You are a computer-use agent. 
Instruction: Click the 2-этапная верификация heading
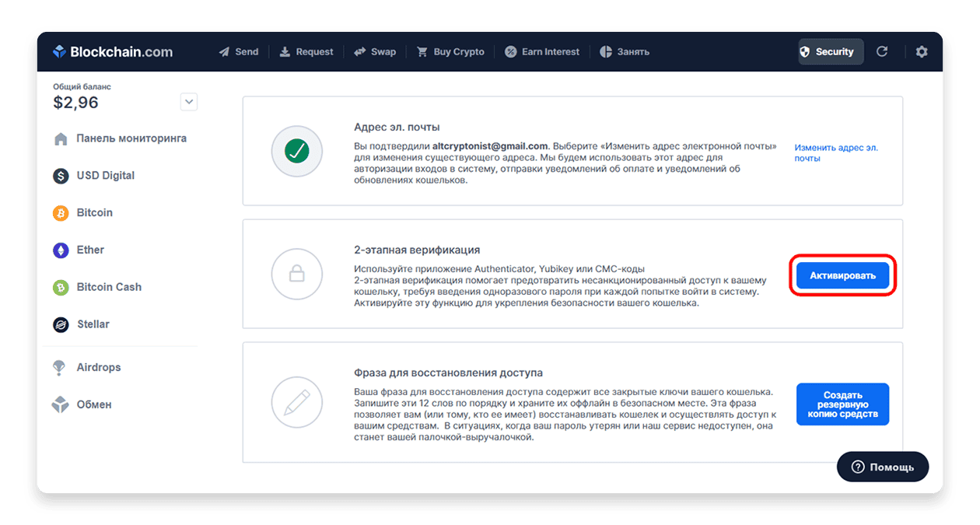[417, 250]
